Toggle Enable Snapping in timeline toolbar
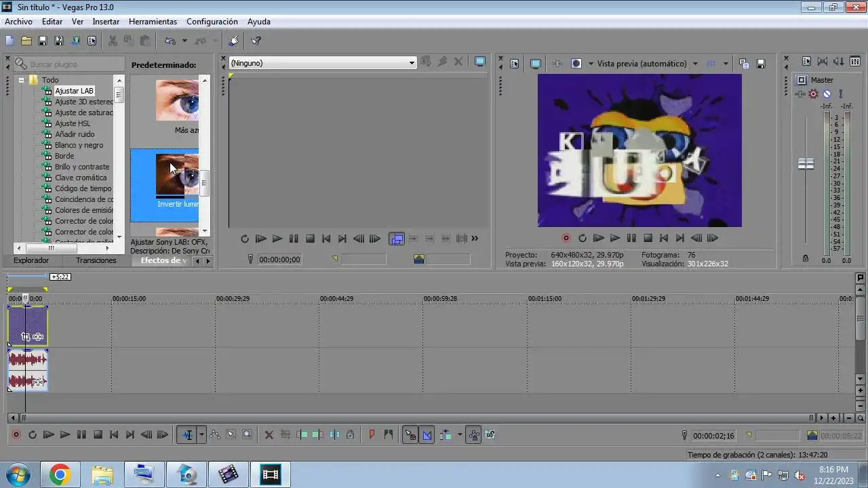This screenshot has width=868, height=488. tap(410, 435)
